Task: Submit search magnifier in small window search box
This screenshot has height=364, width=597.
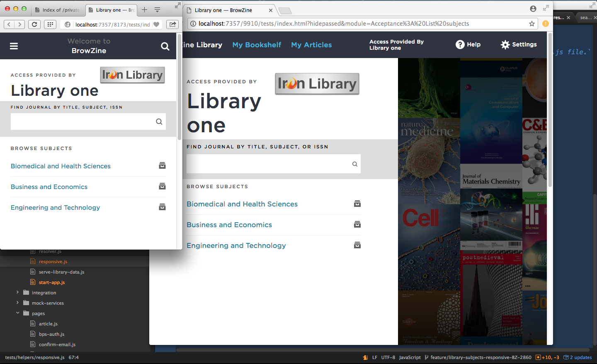Action: tap(159, 121)
